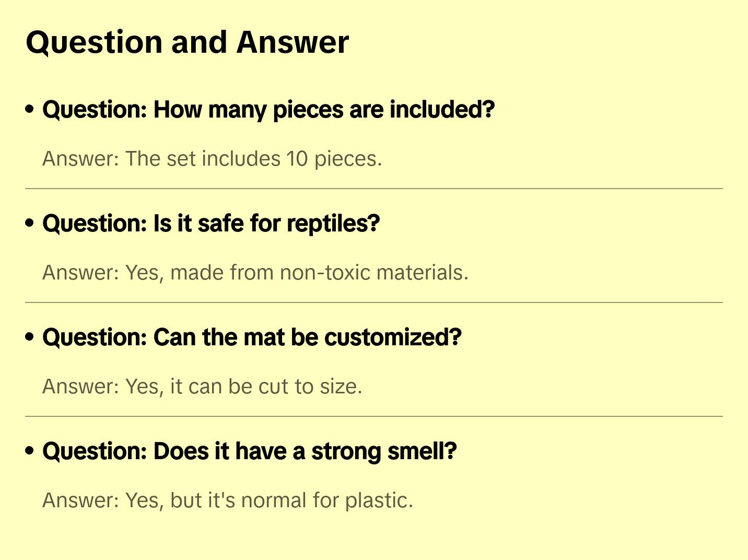Click the answer "Yes, it can be cut to size."

[202, 387]
